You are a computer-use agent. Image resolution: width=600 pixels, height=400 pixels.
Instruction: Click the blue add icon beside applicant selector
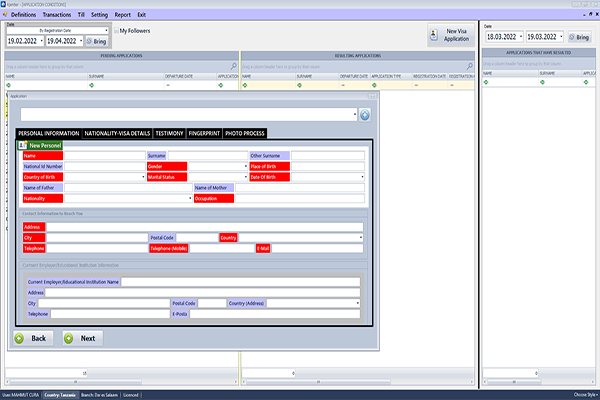click(x=365, y=115)
